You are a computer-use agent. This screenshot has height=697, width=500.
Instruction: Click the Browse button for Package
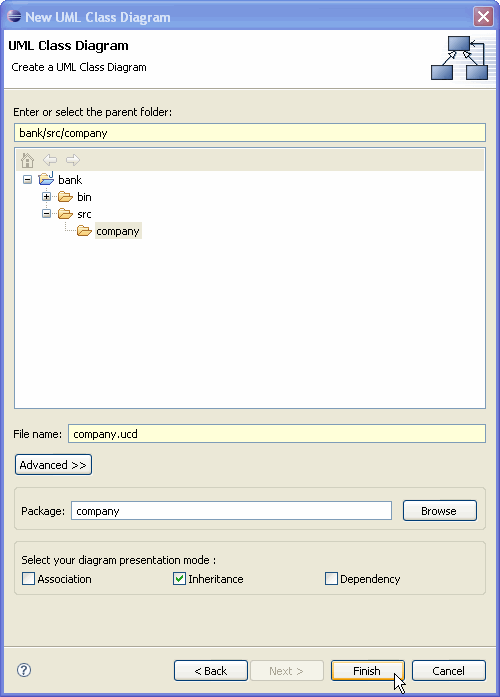click(440, 511)
